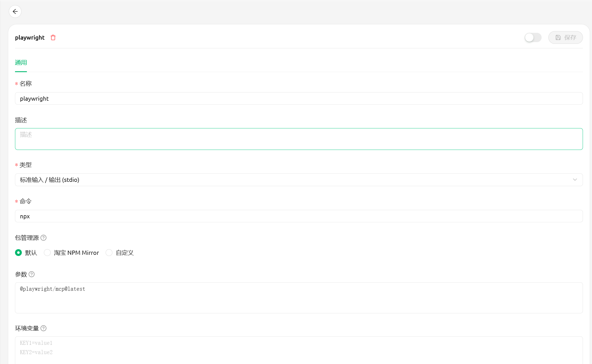Switch to the 通用 tab

[x=21, y=63]
